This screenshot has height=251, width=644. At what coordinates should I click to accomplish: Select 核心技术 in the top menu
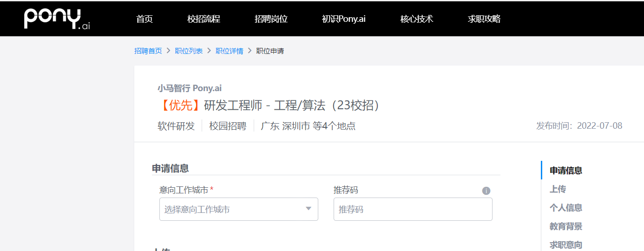[x=417, y=19]
